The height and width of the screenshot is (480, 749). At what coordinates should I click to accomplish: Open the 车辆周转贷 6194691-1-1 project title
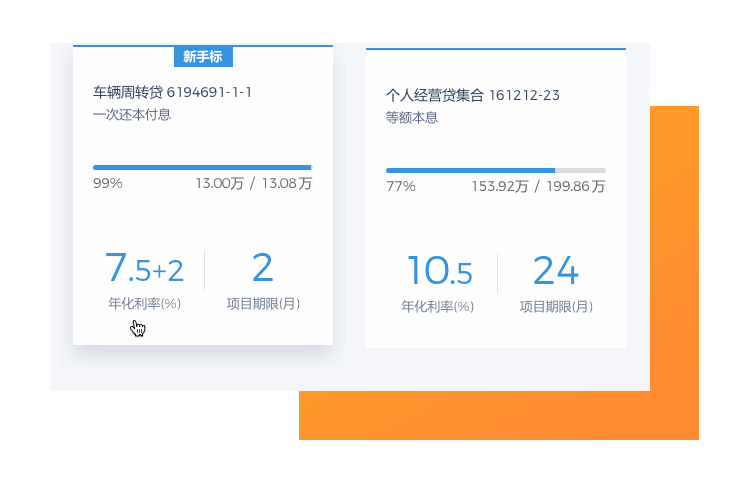[x=172, y=92]
